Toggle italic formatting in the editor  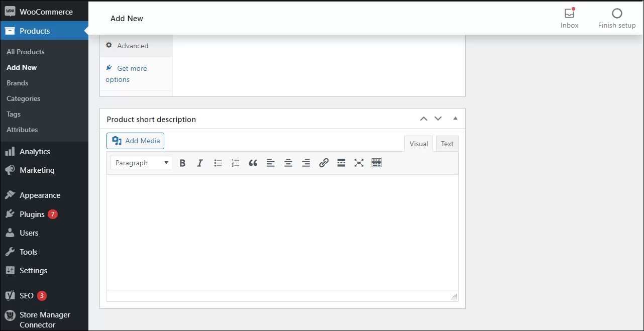pyautogui.click(x=200, y=162)
